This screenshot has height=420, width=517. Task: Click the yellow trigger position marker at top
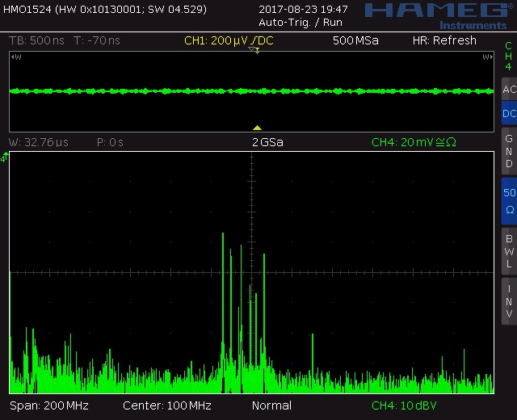point(254,50)
